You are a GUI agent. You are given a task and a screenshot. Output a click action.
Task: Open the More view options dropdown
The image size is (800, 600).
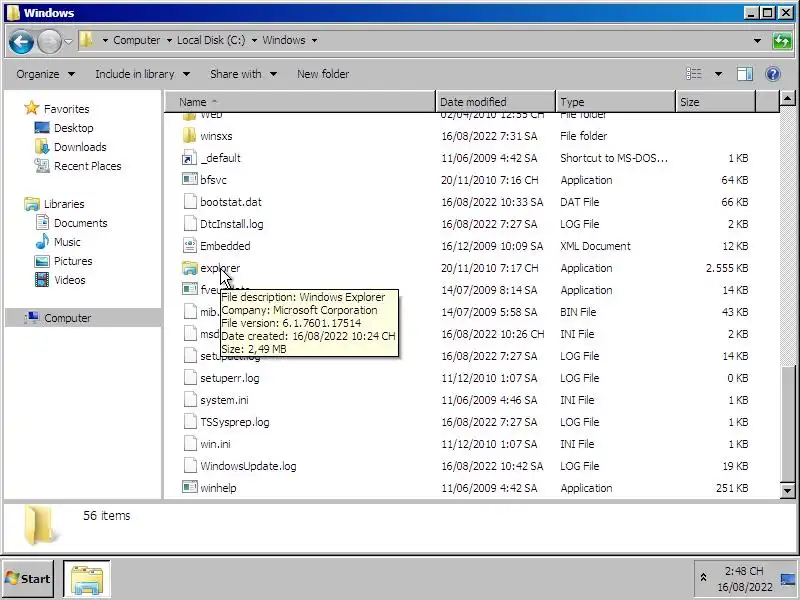click(718, 74)
